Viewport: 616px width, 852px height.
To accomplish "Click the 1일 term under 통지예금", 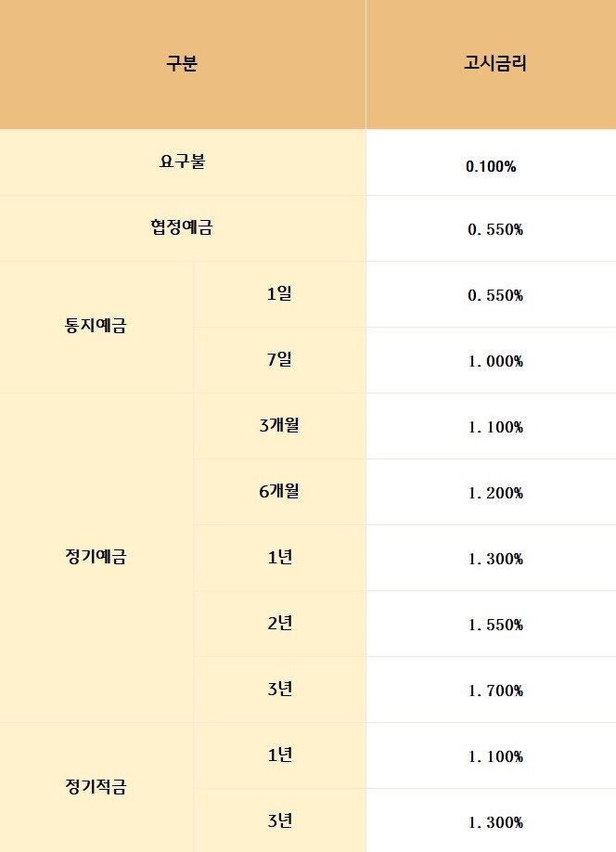I will coord(279,294).
